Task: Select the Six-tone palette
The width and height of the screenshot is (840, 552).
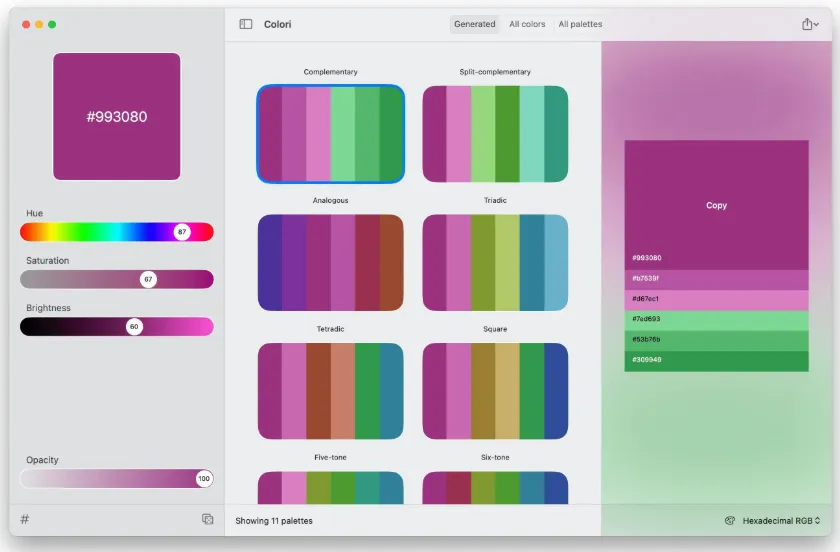Action: coord(495,488)
